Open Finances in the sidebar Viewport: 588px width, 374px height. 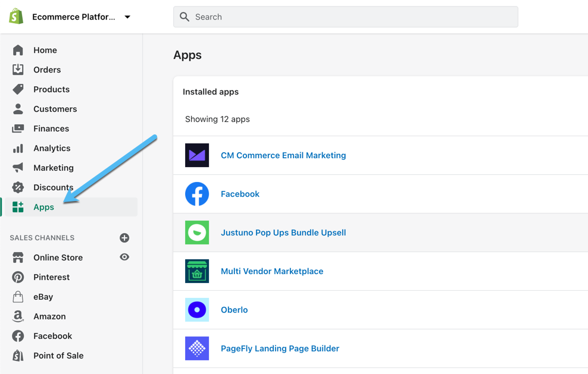(51, 128)
